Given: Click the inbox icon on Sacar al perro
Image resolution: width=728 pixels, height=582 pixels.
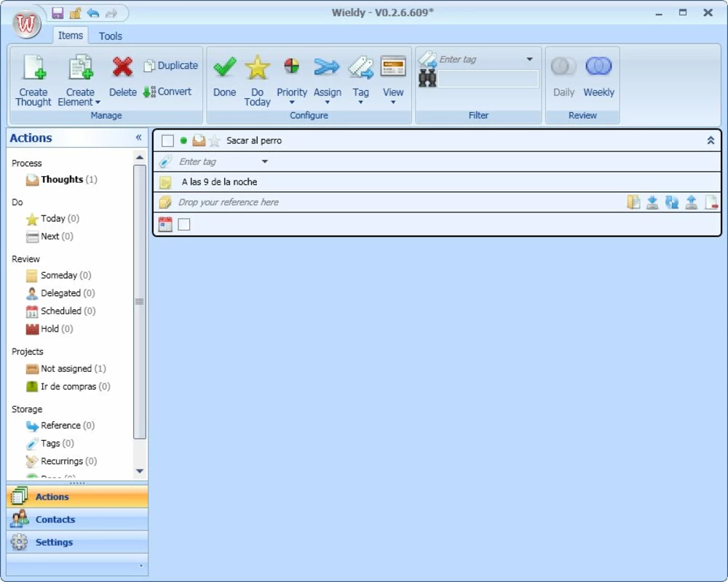Looking at the screenshot, I should click(199, 140).
